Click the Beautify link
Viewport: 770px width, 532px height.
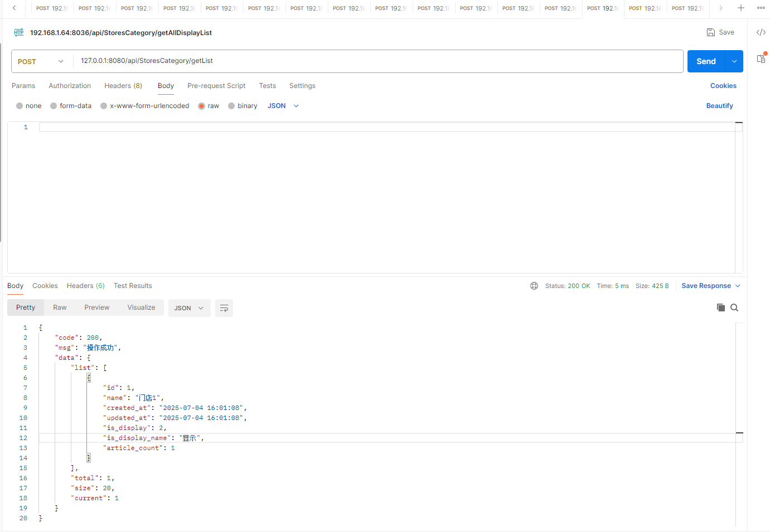tap(719, 106)
